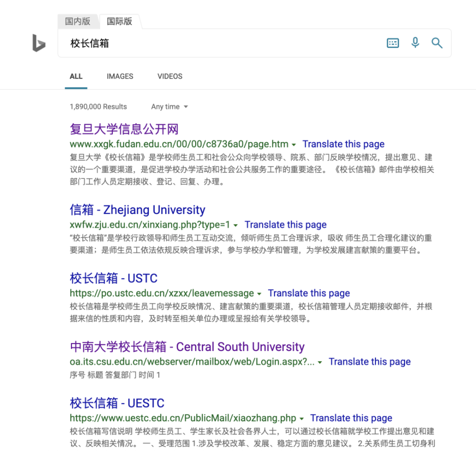
Task: Click inside the search input field
Action: 190,43
